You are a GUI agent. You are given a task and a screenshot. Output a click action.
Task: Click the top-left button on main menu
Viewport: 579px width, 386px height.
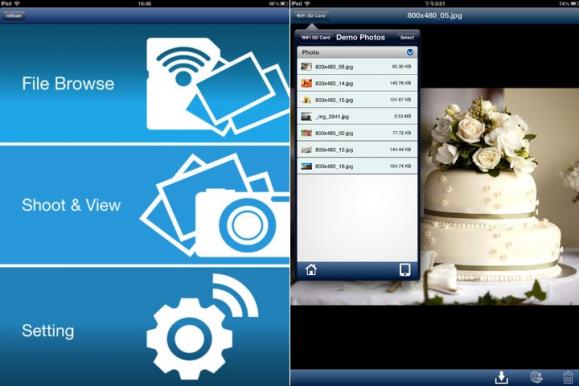[x=14, y=16]
